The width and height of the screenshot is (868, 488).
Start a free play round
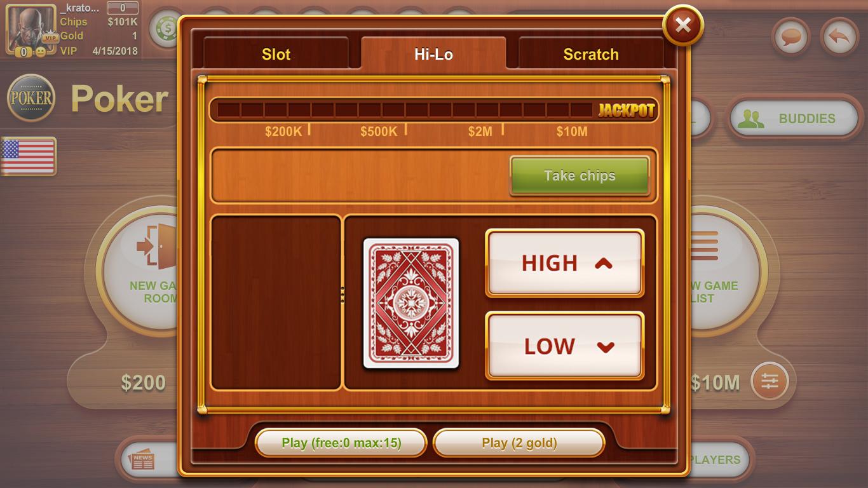point(341,443)
